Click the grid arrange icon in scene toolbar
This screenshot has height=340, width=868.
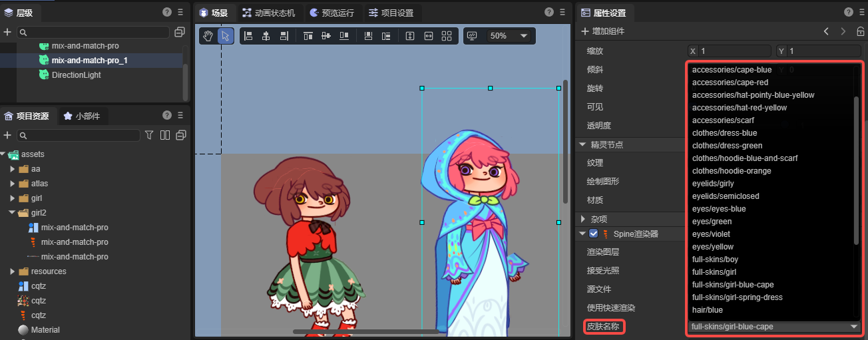point(447,36)
